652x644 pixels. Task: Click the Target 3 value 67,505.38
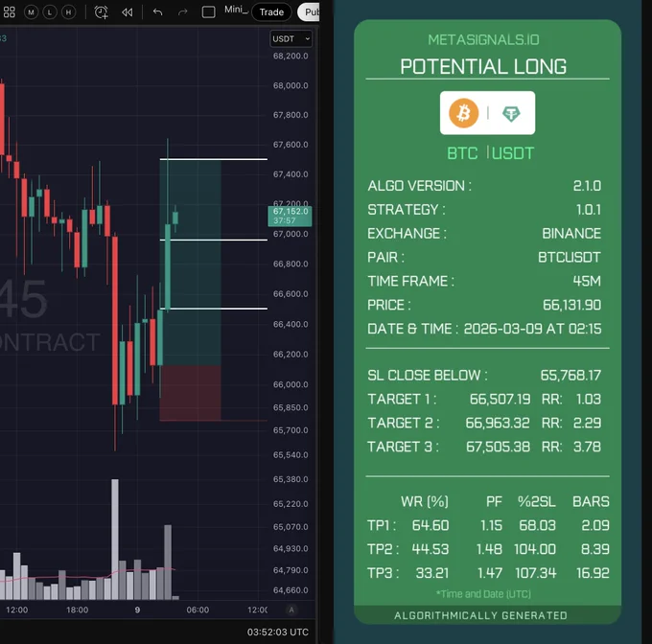pyautogui.click(x=499, y=447)
